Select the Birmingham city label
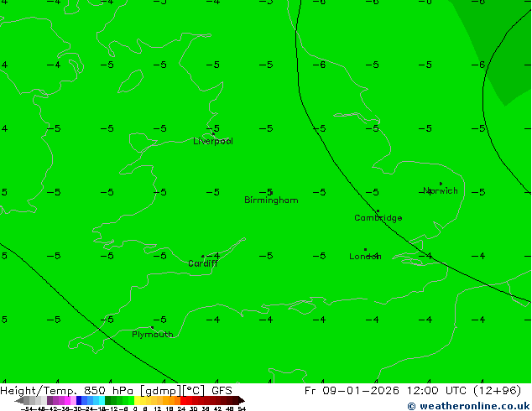532x411 pixels. tap(271, 200)
